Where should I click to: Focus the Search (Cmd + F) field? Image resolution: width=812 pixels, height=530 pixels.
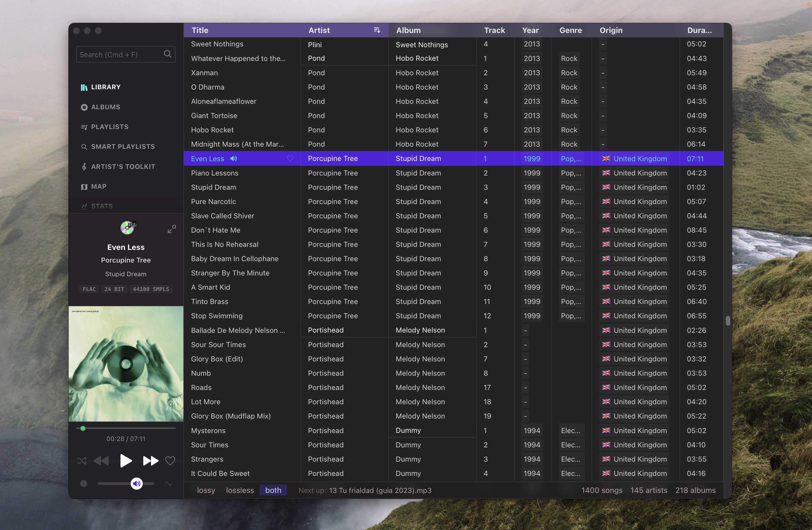click(126, 54)
